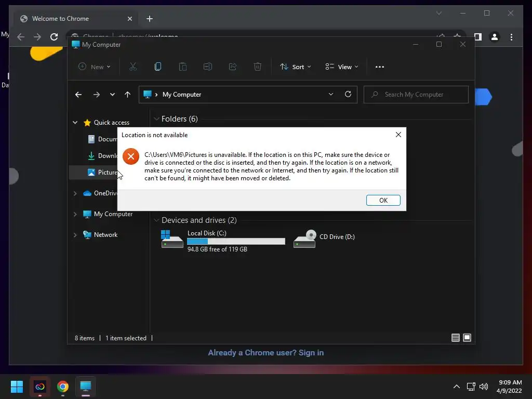Open the clock and date in taskbar
The height and width of the screenshot is (399, 532).
(x=509, y=387)
